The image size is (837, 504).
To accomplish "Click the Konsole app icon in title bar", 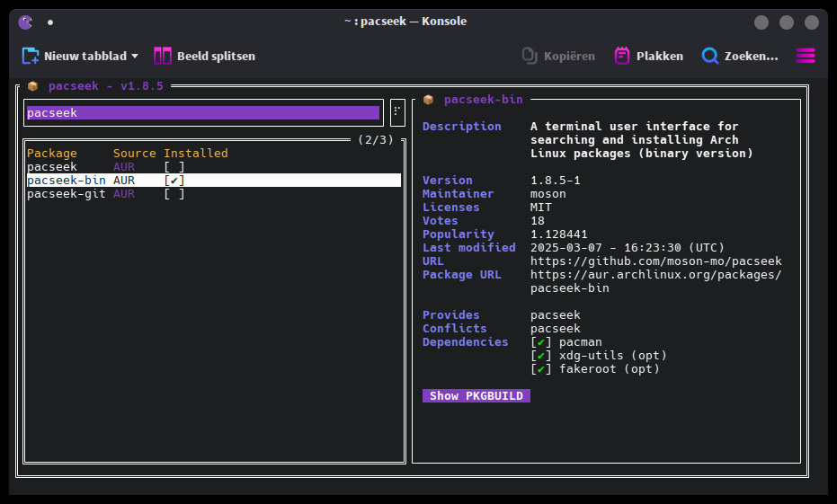I will [x=25, y=22].
